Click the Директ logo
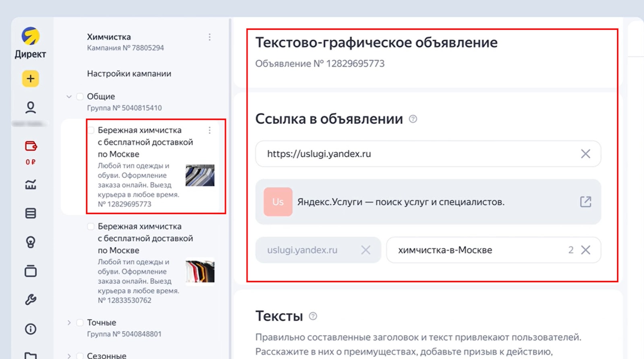This screenshot has width=644, height=359. 31,42
